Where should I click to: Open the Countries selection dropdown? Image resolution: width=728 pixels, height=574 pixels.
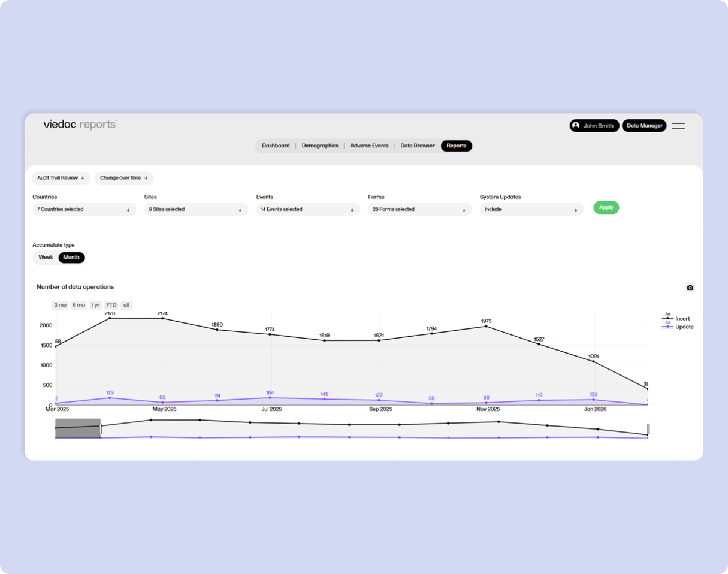tap(84, 209)
